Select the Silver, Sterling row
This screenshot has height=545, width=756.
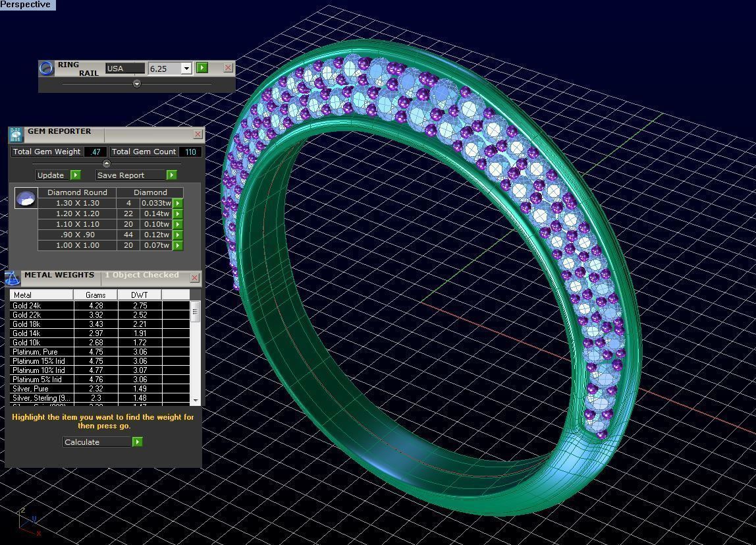(100, 398)
